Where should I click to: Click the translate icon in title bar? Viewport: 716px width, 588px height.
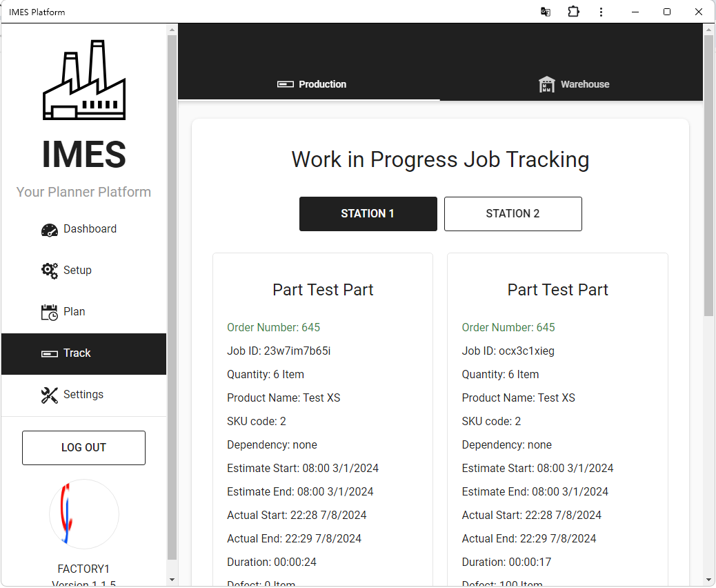click(545, 12)
